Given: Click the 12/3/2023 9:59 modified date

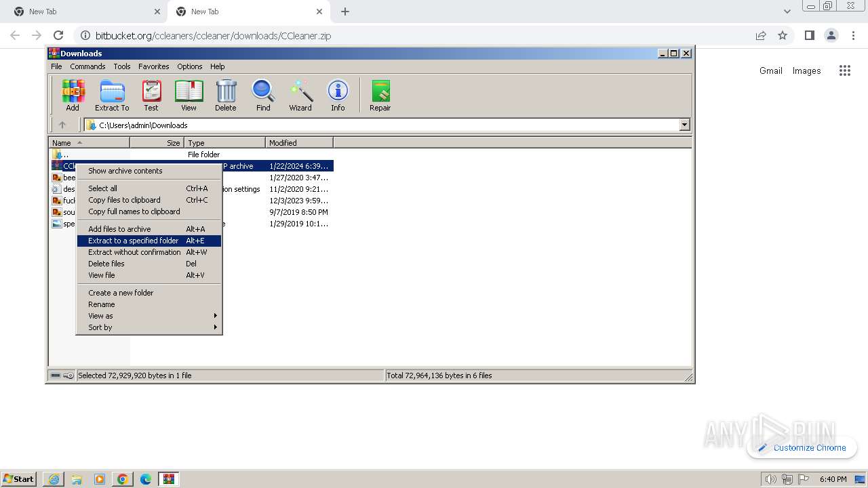Looking at the screenshot, I should click(298, 201).
